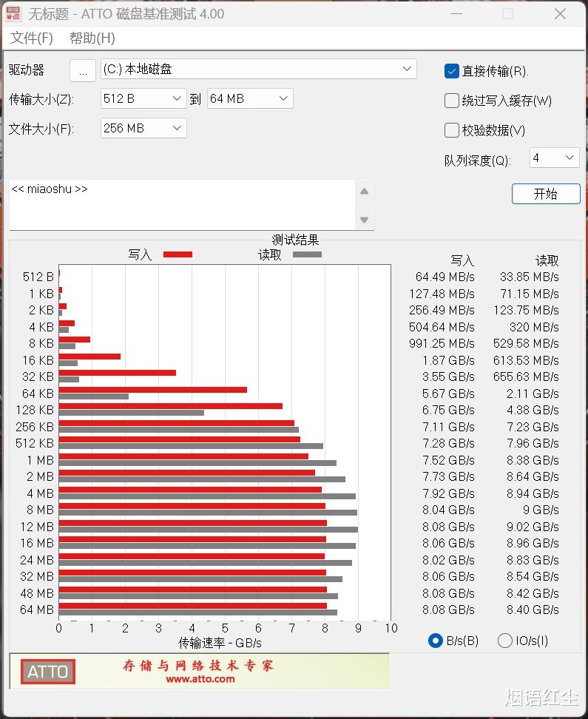Click the 9.02 GB/s read value
This screenshot has height=719, width=588.
click(x=533, y=527)
